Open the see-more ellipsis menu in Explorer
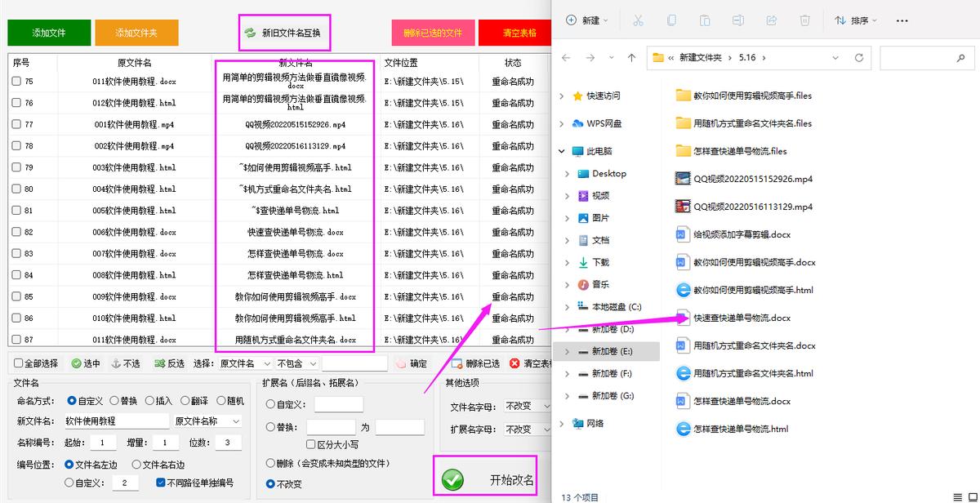 click(x=902, y=20)
